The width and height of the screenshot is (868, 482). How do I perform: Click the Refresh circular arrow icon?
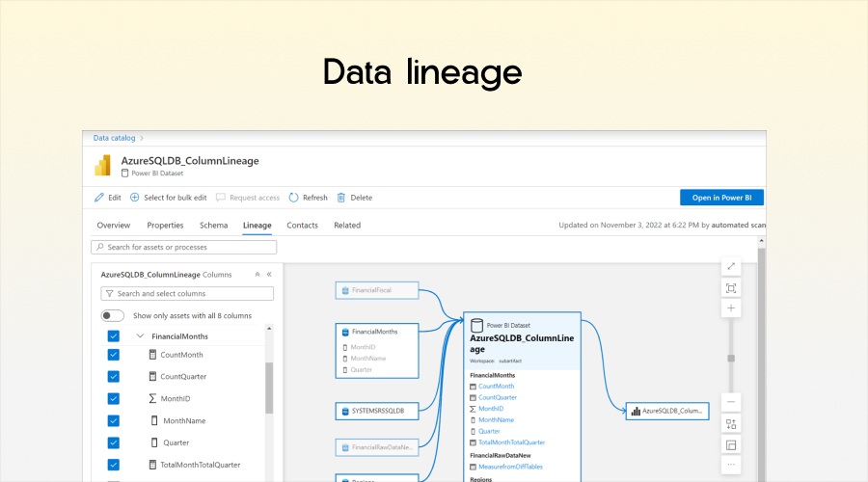point(293,198)
